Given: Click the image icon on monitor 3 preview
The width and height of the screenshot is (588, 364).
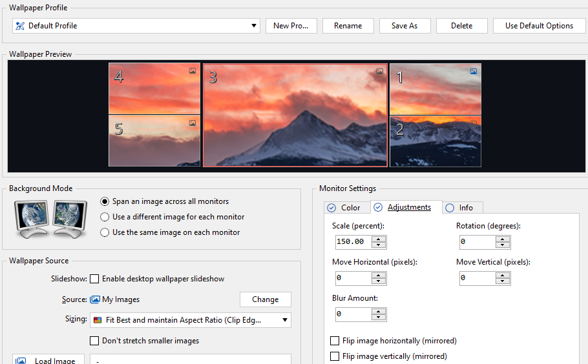Looking at the screenshot, I should (380, 72).
